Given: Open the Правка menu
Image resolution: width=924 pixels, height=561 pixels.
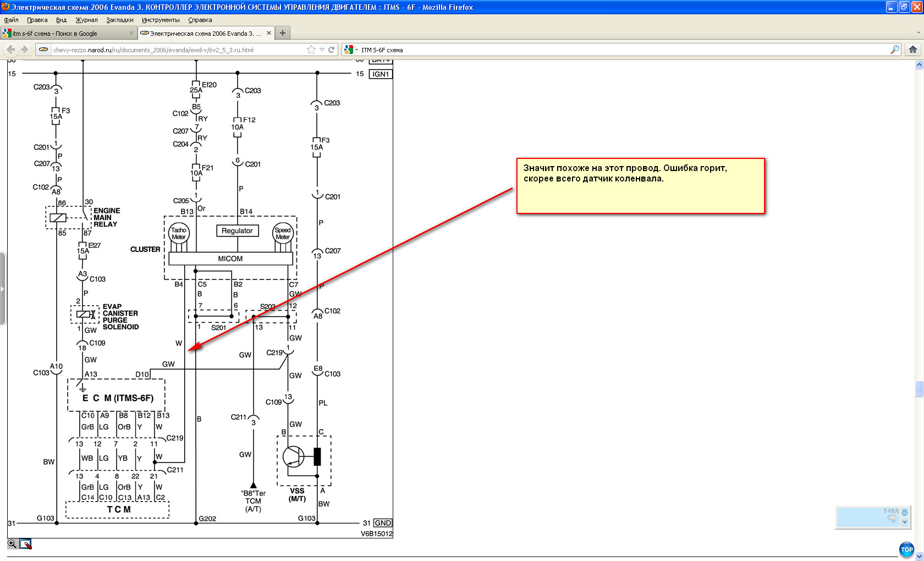Looking at the screenshot, I should coord(37,20).
